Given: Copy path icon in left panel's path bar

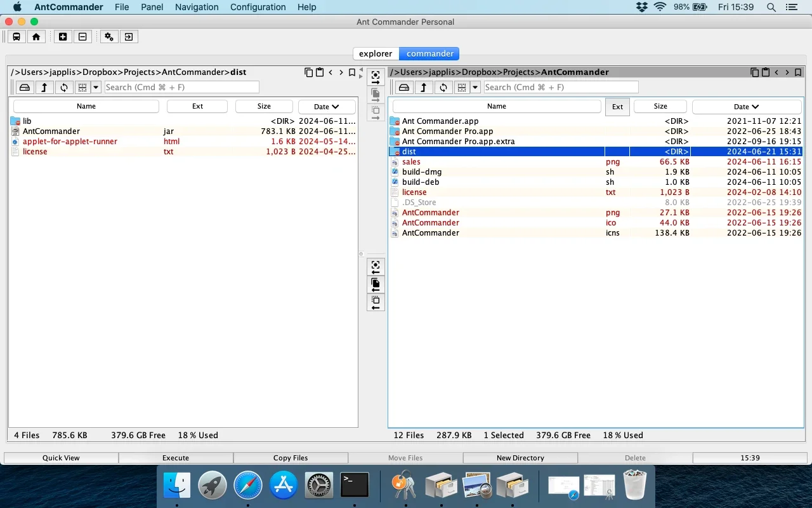Looking at the screenshot, I should pos(309,72).
